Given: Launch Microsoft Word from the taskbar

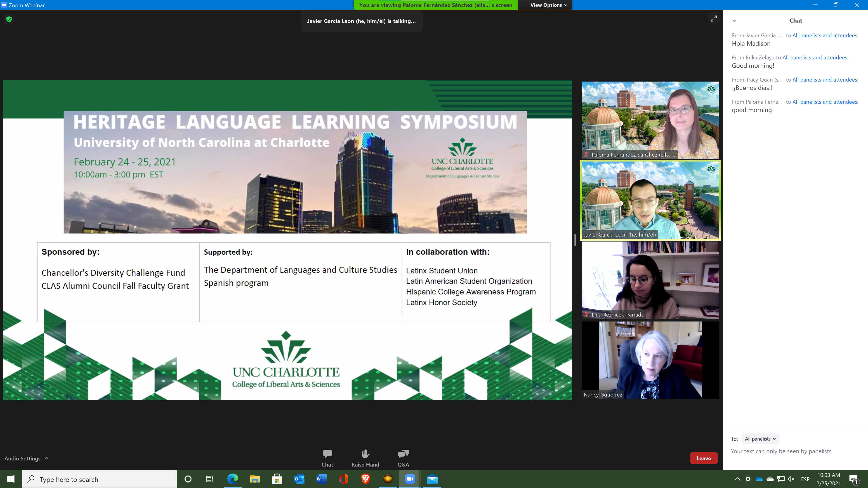Looking at the screenshot, I should point(321,479).
